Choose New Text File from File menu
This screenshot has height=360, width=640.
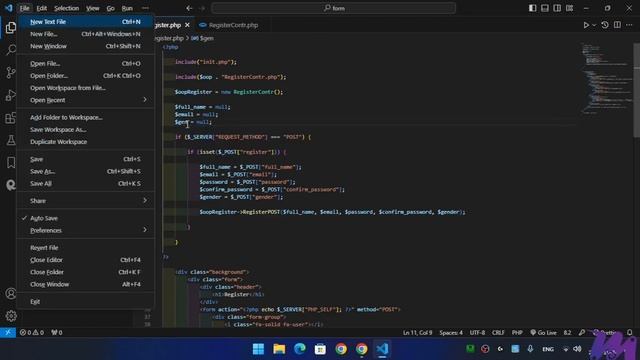(x=86, y=22)
